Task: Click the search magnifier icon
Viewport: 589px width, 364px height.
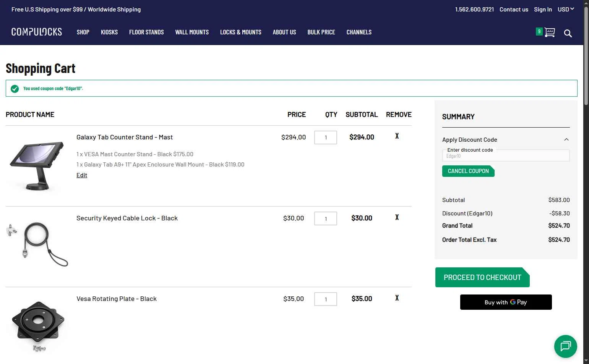Action: click(568, 34)
